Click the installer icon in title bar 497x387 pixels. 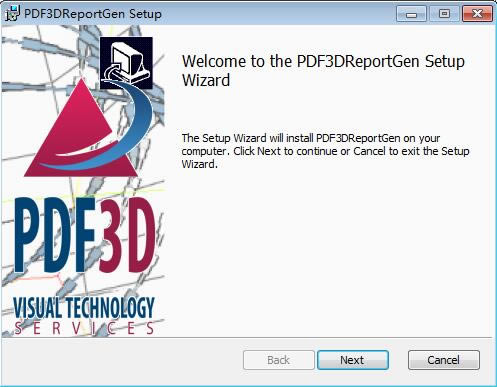13,13
